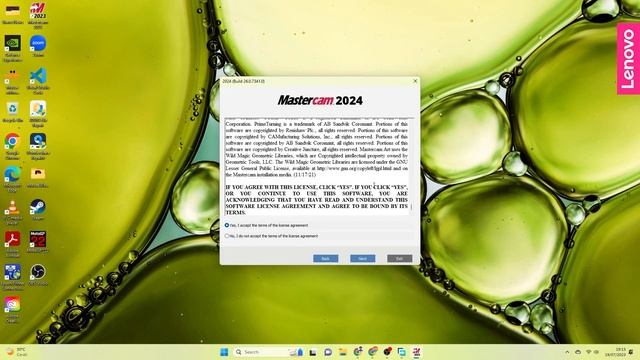Click the license text scrollbar
Image resolution: width=640 pixels, height=360 pixels.
(x=411, y=167)
